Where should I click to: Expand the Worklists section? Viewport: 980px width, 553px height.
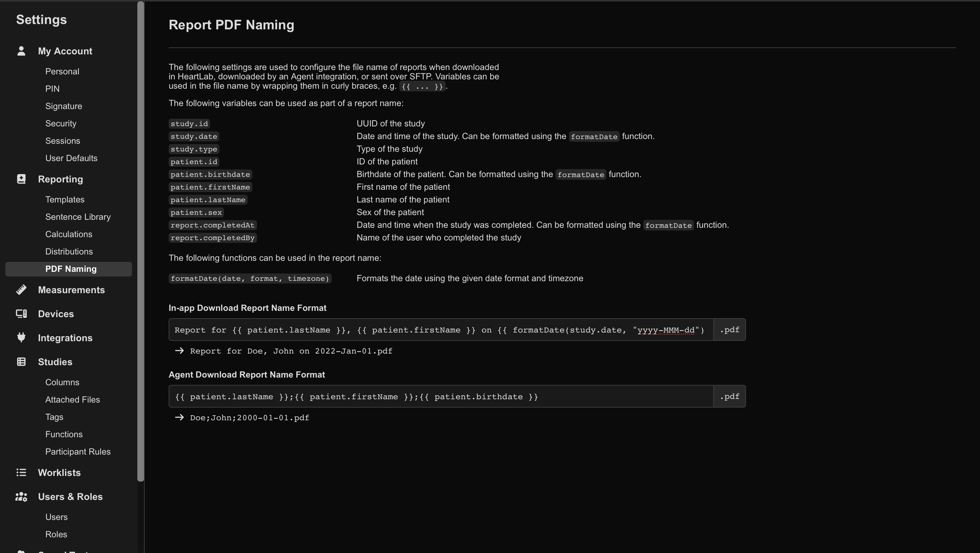tap(59, 473)
